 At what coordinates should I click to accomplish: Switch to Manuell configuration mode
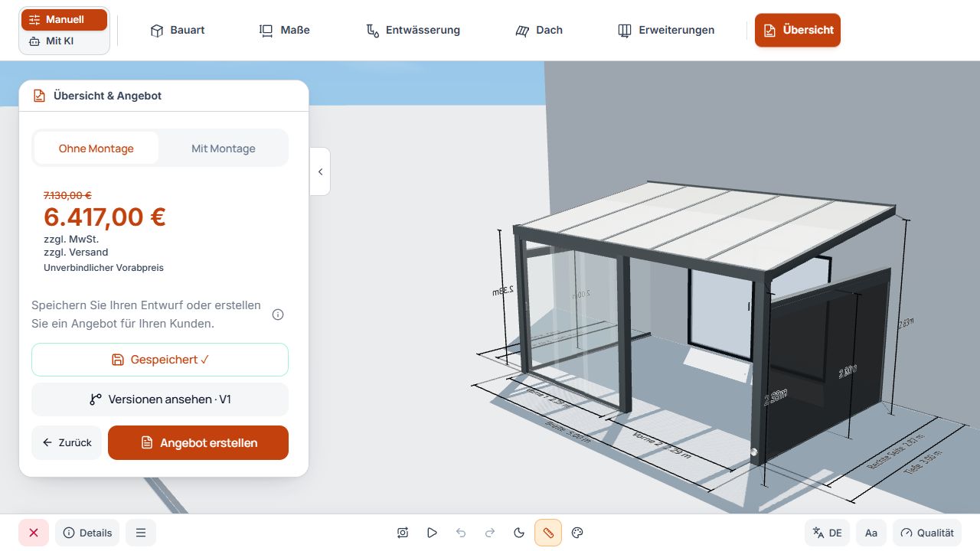click(64, 20)
